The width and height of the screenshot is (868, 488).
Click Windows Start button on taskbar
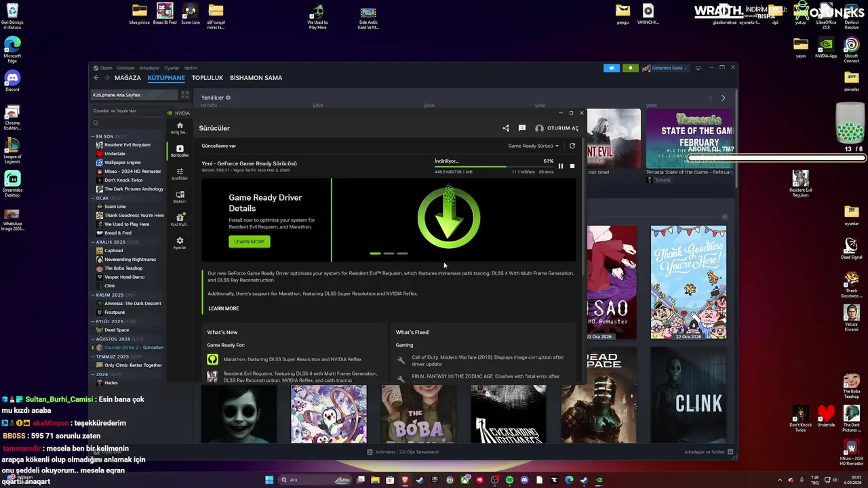pyautogui.click(x=269, y=480)
